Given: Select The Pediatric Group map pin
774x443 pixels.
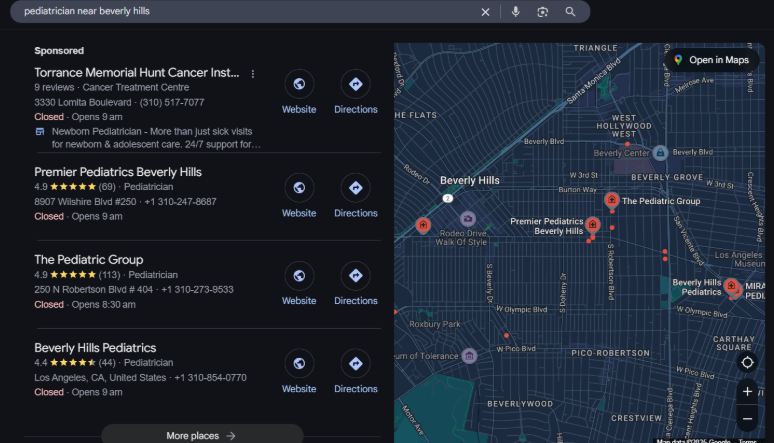Looking at the screenshot, I should pyautogui.click(x=612, y=200).
